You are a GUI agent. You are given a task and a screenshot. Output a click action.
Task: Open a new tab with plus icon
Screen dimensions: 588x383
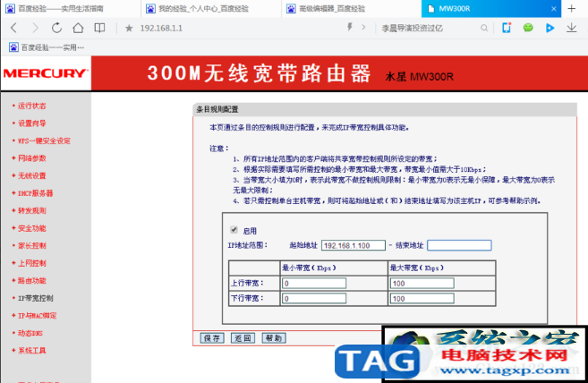[x=572, y=8]
